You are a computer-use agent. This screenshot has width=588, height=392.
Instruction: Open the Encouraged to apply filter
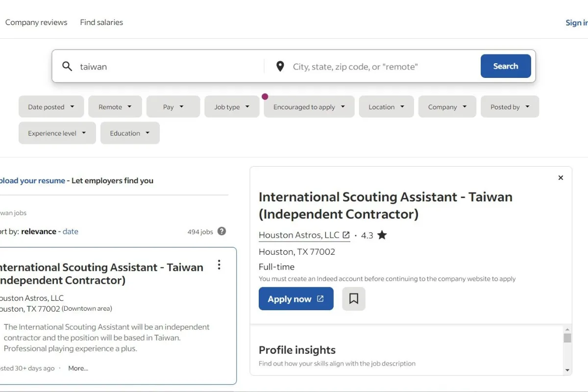tap(309, 107)
